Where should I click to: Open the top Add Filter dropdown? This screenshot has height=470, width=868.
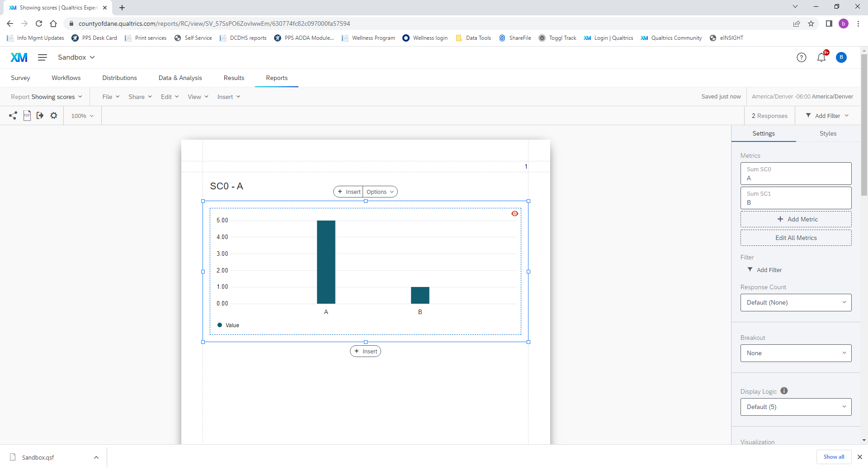coord(827,116)
